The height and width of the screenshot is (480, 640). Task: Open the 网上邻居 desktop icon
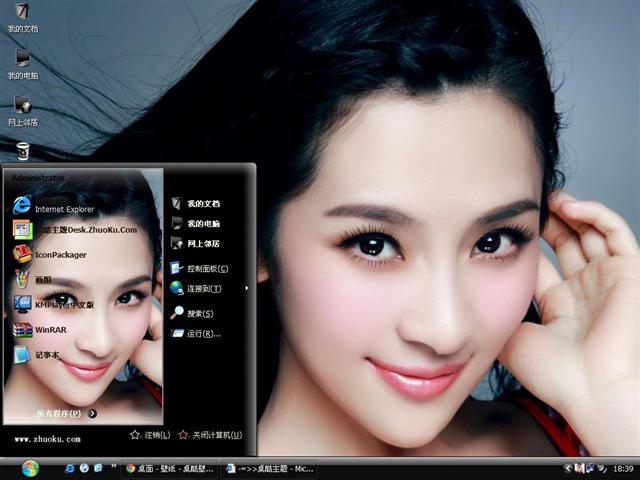(x=23, y=111)
